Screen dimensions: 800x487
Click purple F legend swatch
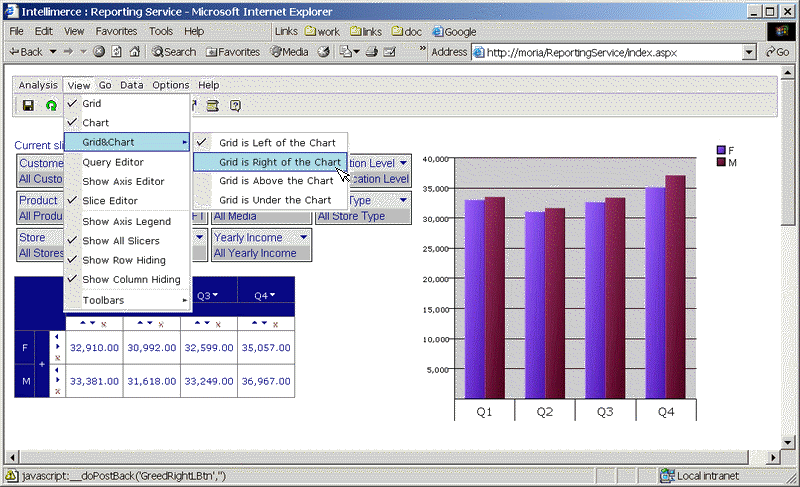point(721,150)
